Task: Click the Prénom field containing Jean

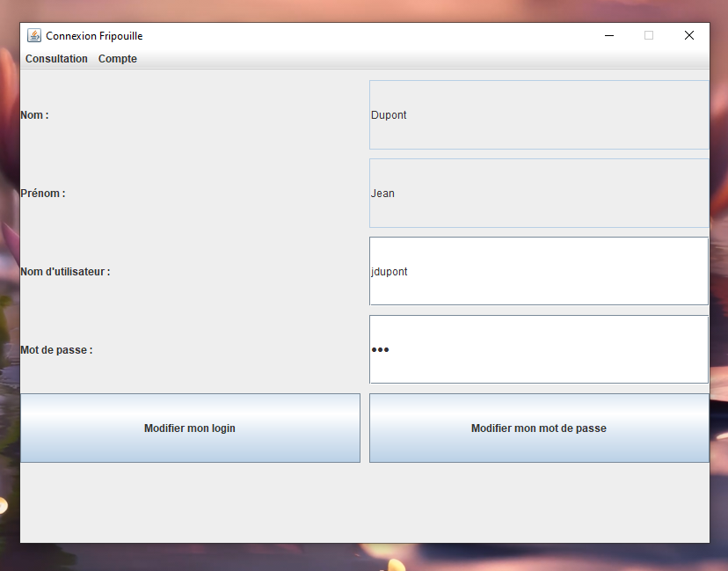Action: pos(538,194)
